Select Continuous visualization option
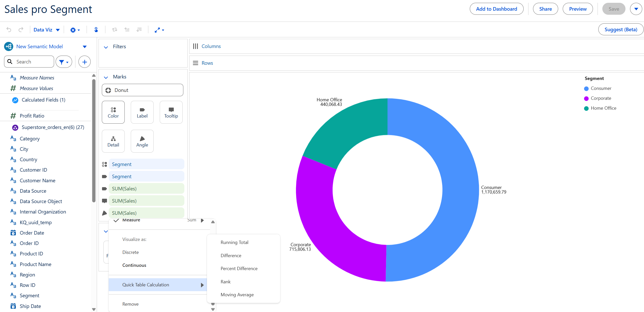This screenshot has width=644, height=312. click(x=134, y=265)
